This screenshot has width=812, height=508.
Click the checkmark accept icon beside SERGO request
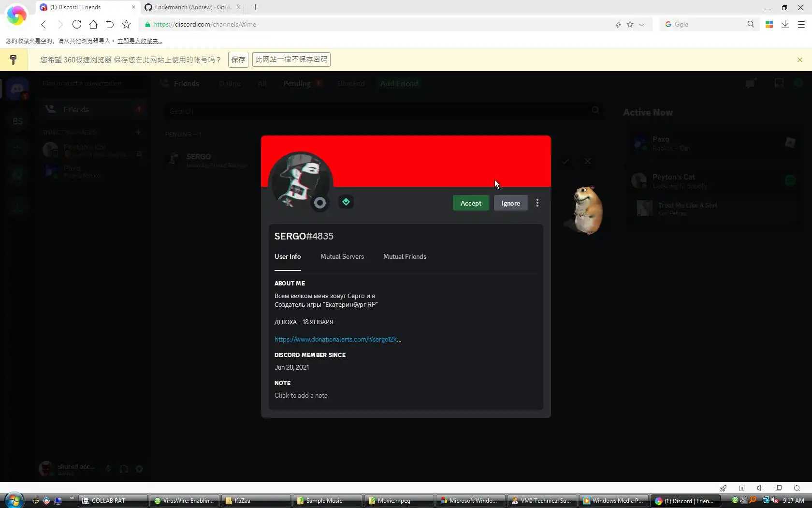[565, 162]
